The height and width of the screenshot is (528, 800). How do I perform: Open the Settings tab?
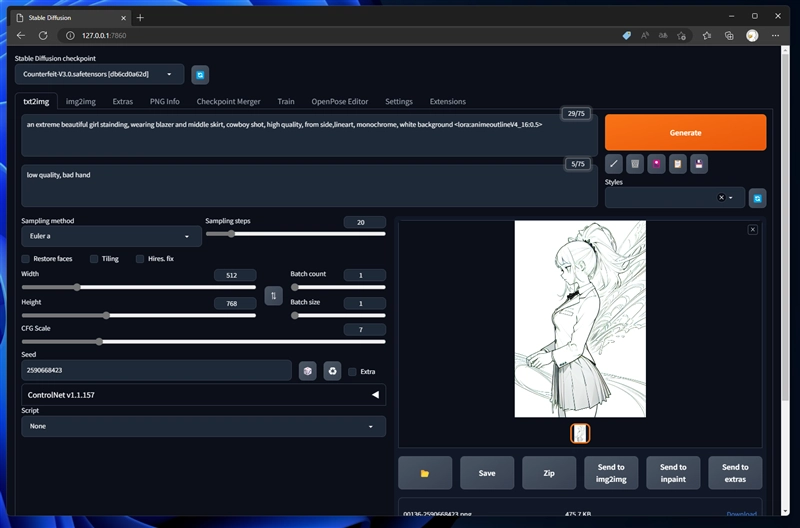(x=399, y=102)
